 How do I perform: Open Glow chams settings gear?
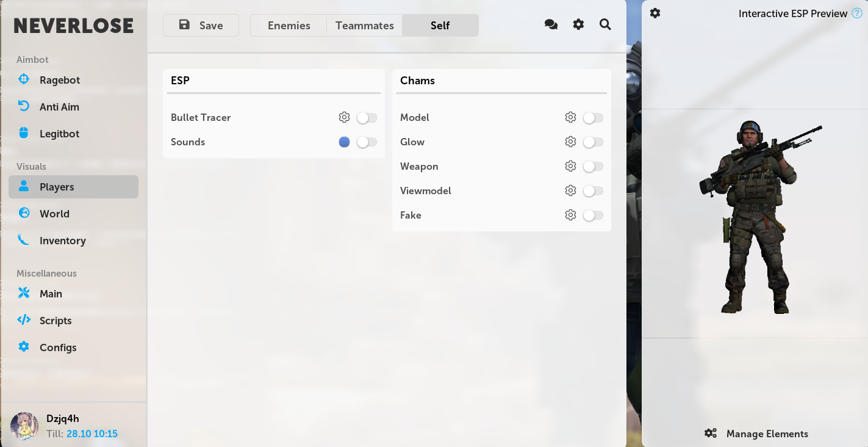click(x=570, y=142)
